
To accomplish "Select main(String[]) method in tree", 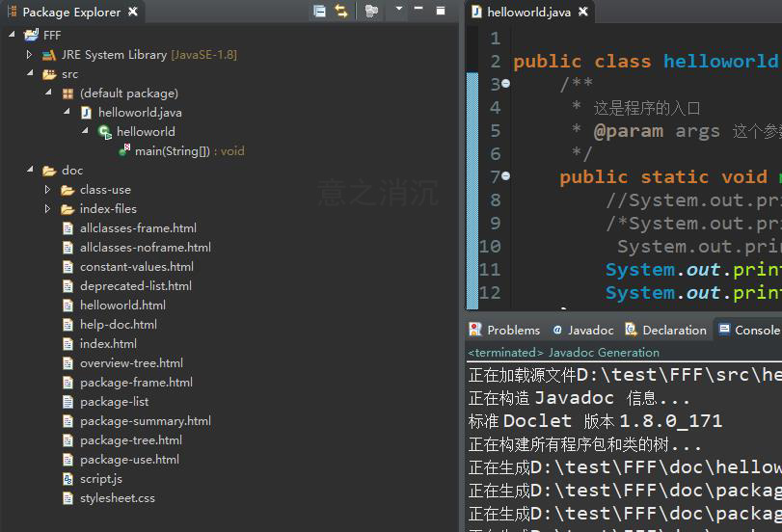I will pos(190,151).
